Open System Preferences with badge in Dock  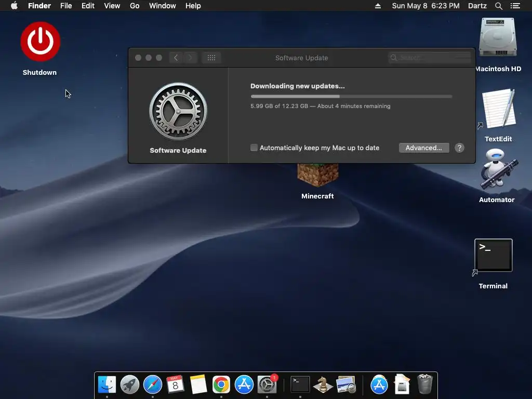pos(267,385)
